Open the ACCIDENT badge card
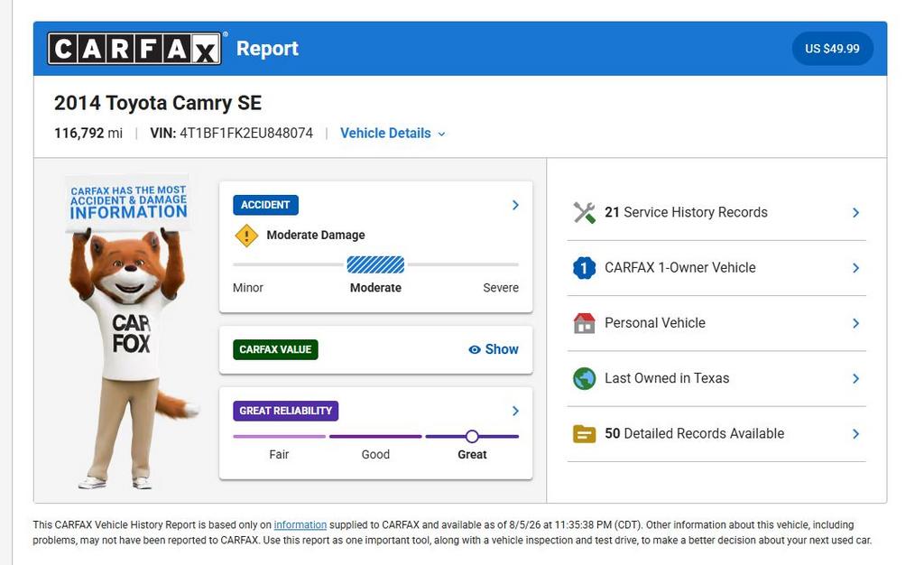 (x=266, y=205)
